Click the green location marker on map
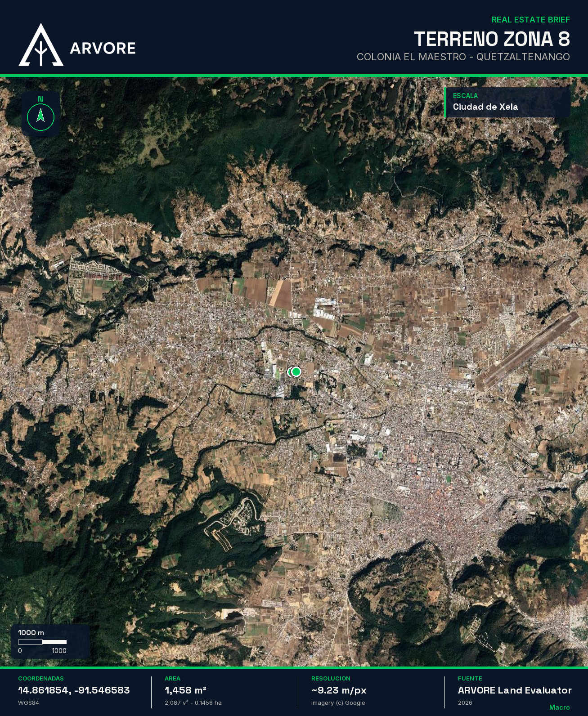This screenshot has width=588, height=716. [x=296, y=371]
